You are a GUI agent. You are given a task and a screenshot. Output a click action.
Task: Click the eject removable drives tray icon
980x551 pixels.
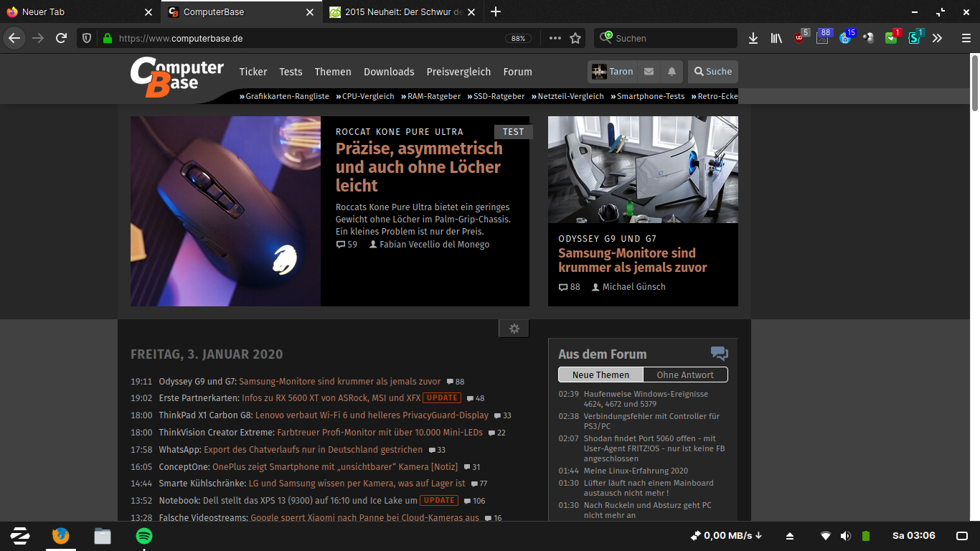coord(790,536)
